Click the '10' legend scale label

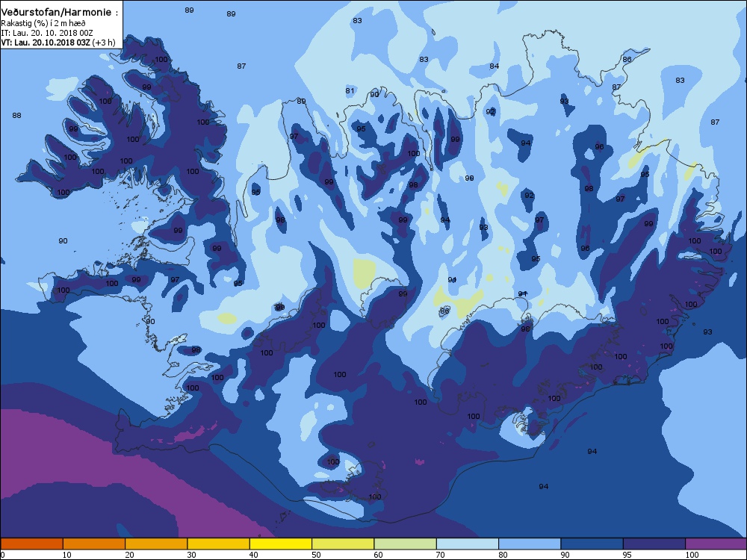(x=66, y=555)
